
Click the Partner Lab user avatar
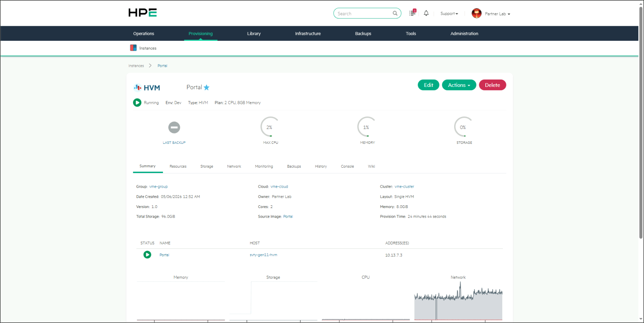(x=476, y=13)
